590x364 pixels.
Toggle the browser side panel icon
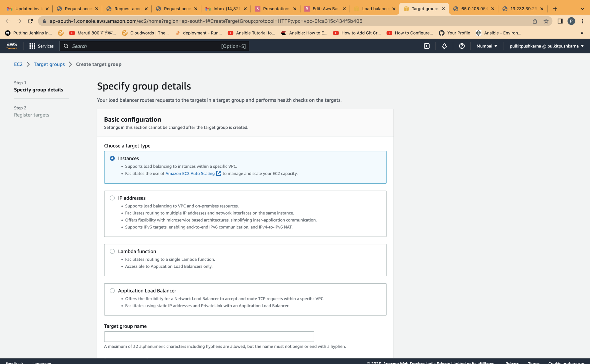(x=560, y=21)
